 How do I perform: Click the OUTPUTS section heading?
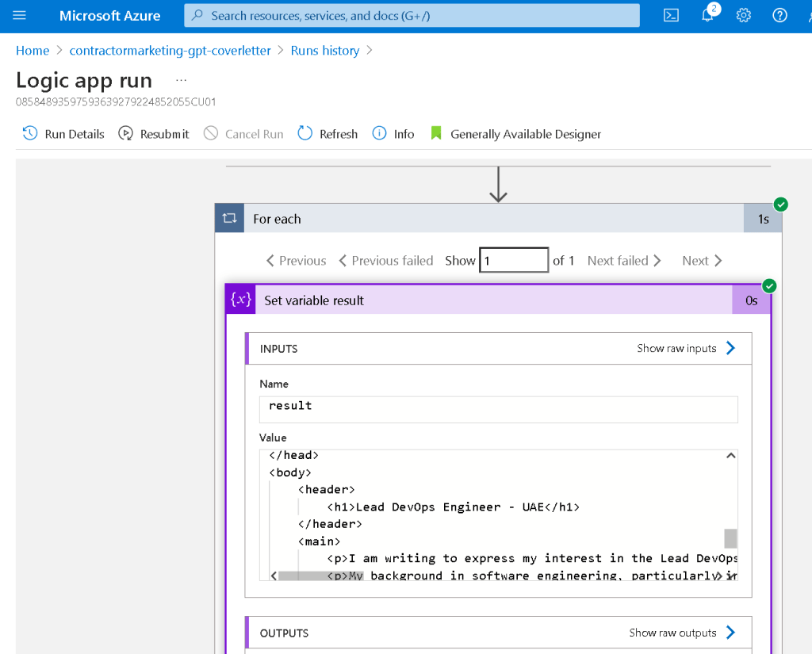click(x=284, y=633)
